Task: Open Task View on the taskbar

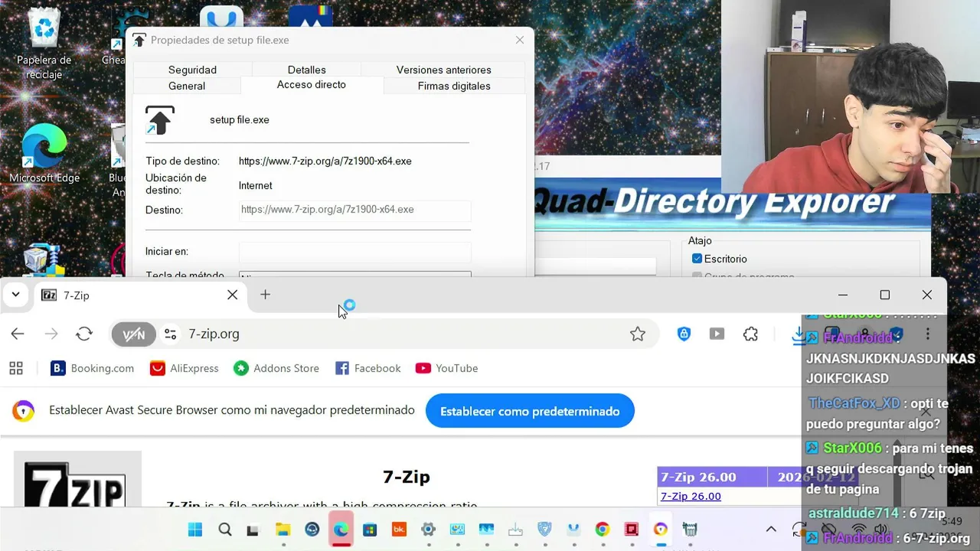Action: [x=253, y=530]
